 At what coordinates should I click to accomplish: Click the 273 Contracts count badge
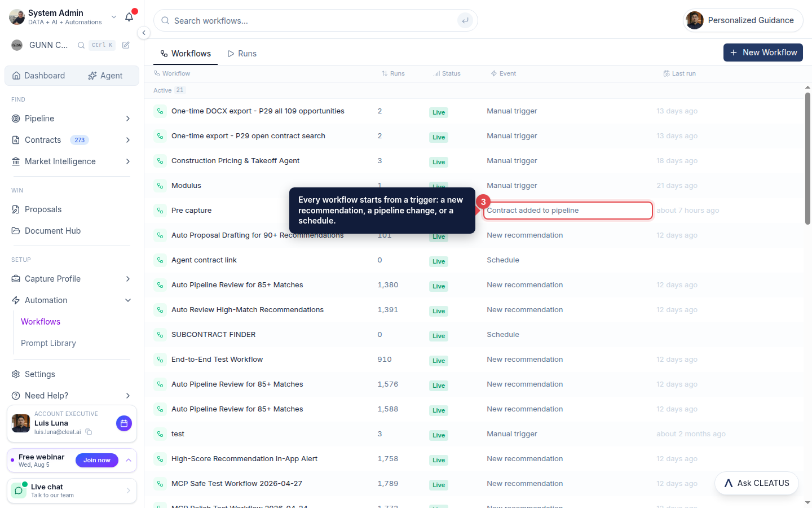[x=80, y=140]
